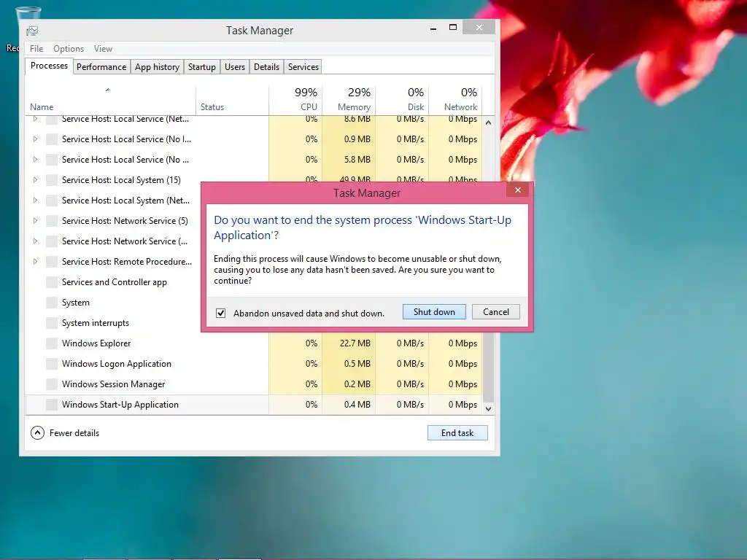This screenshot has height=560, width=747.
Task: Expand Service Host: Local System (Net... row
Action: [x=35, y=201]
